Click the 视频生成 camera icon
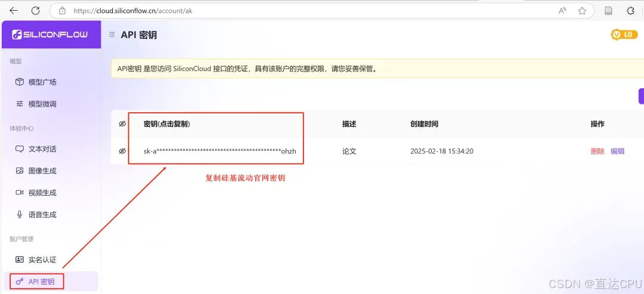644x294 pixels. [19, 193]
